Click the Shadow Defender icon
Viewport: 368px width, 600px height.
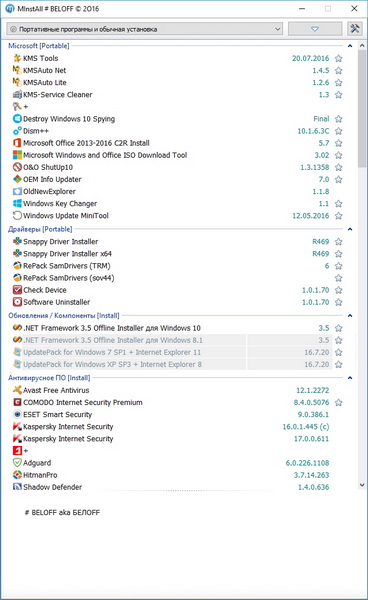(17, 487)
